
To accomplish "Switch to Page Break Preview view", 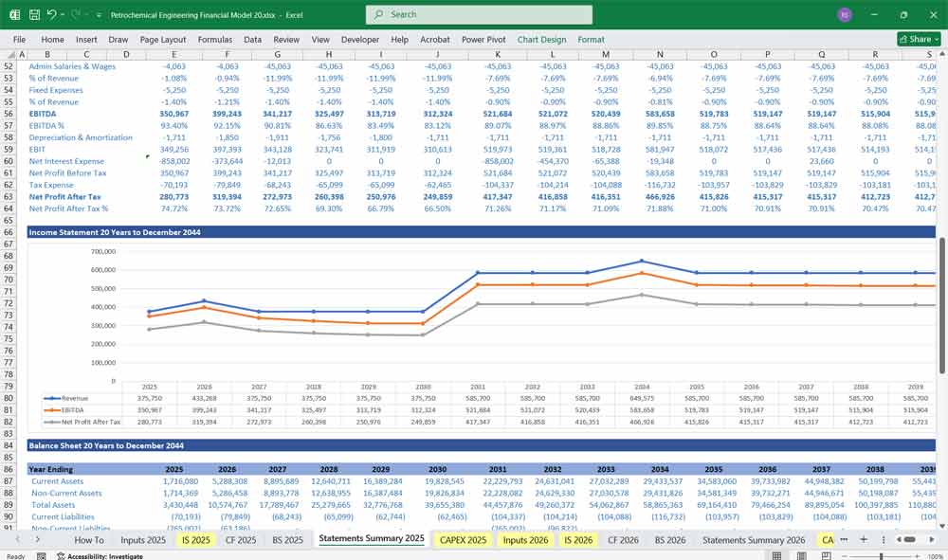I will pyautogui.click(x=827, y=553).
